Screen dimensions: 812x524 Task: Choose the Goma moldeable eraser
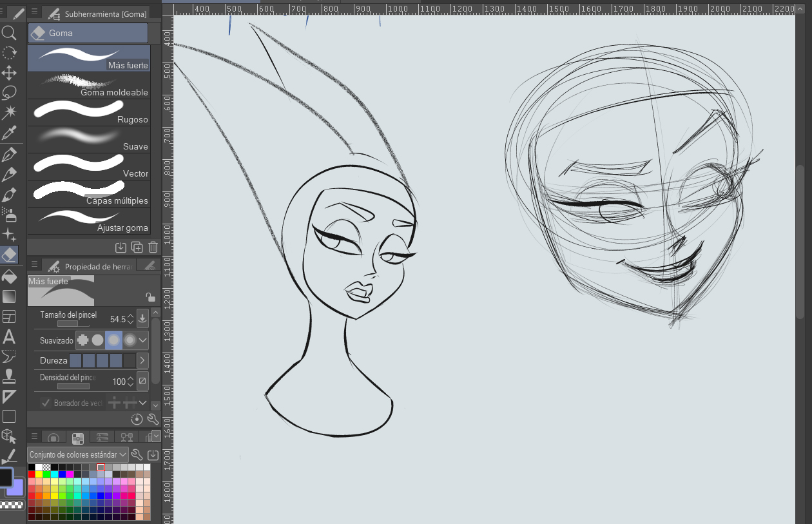click(x=89, y=85)
